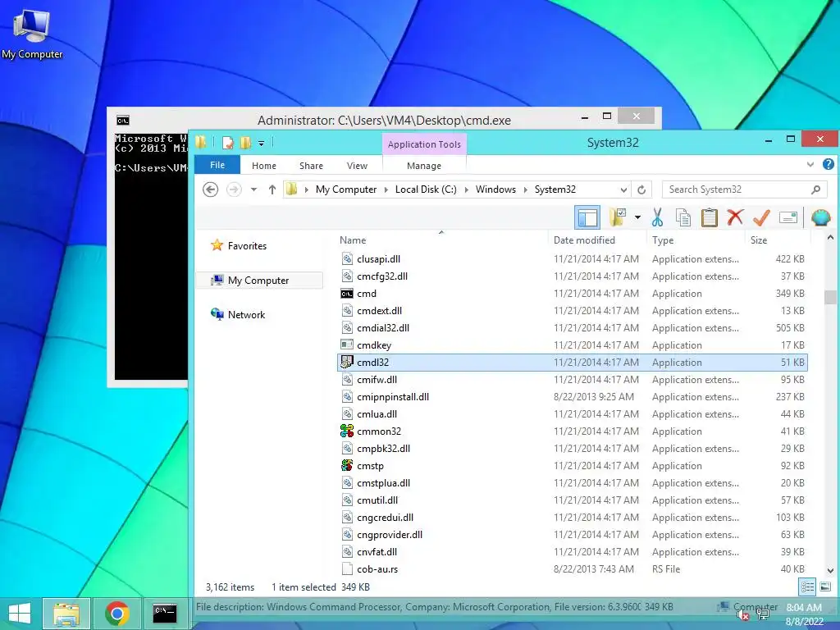This screenshot has height=630, width=840.
Task: Click the email/card toolbar icon
Action: [x=788, y=217]
